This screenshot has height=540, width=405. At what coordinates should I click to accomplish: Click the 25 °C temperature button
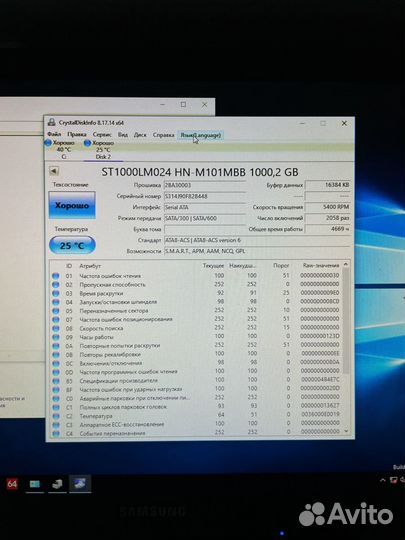click(72, 246)
